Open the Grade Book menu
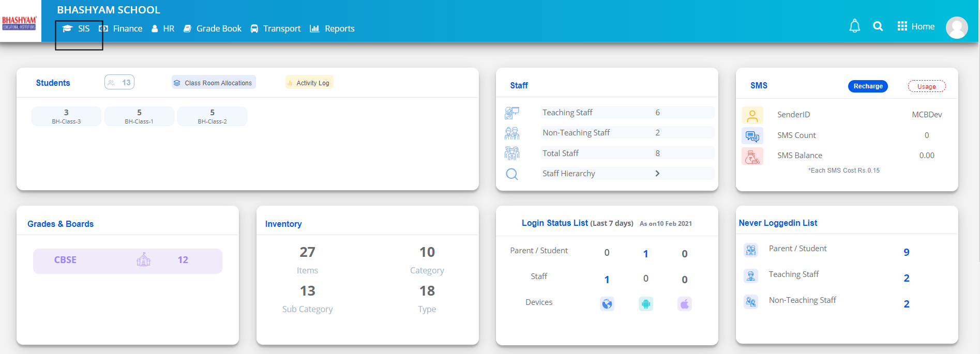 click(x=213, y=28)
